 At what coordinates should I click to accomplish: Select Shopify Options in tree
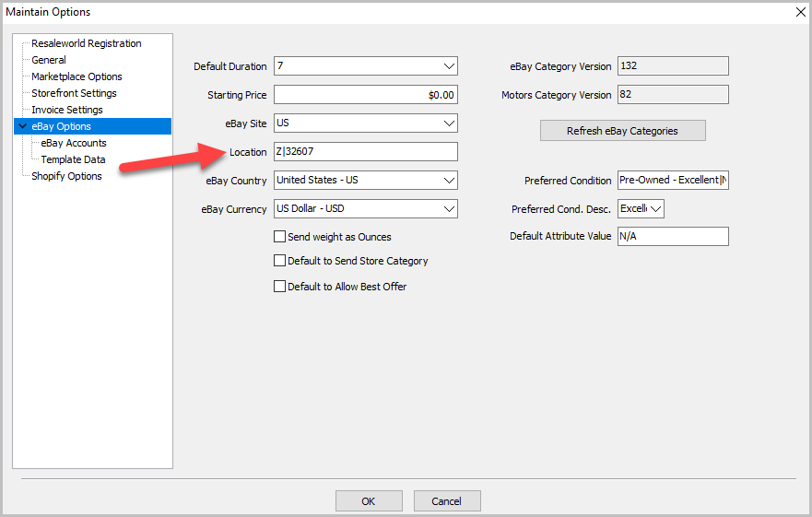pyautogui.click(x=66, y=176)
